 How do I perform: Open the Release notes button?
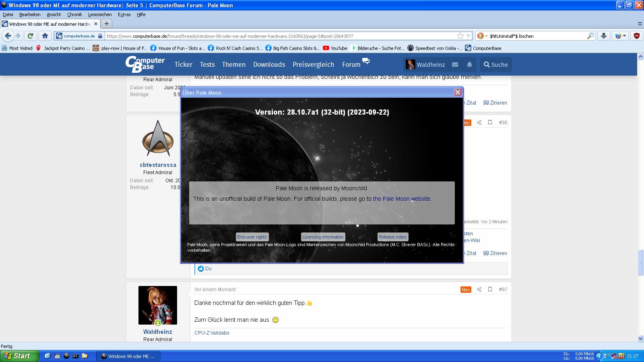(392, 237)
